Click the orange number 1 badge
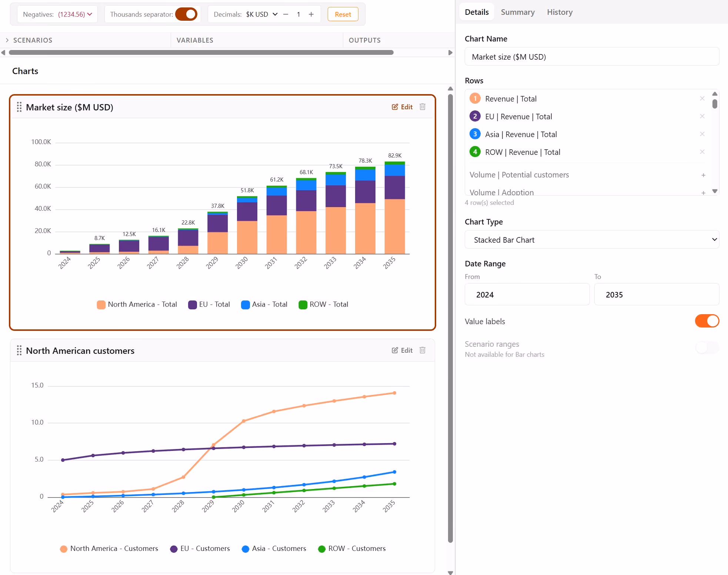 tap(475, 99)
